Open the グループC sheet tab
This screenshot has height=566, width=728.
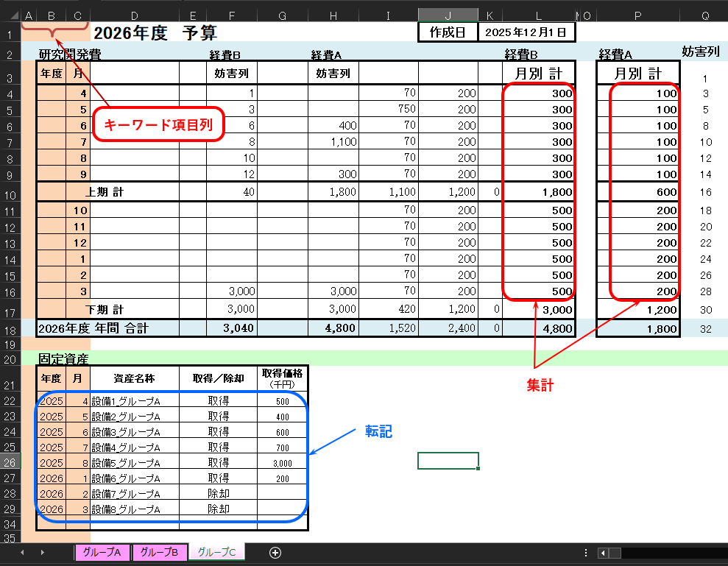(x=216, y=552)
